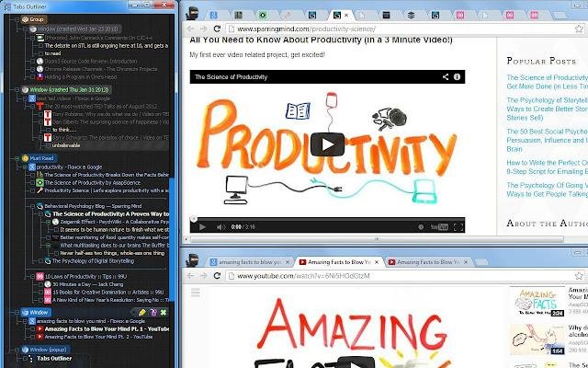Select 'The Science of Productivity by AsapScience' tree item
588x368 pixels.
tap(92, 183)
